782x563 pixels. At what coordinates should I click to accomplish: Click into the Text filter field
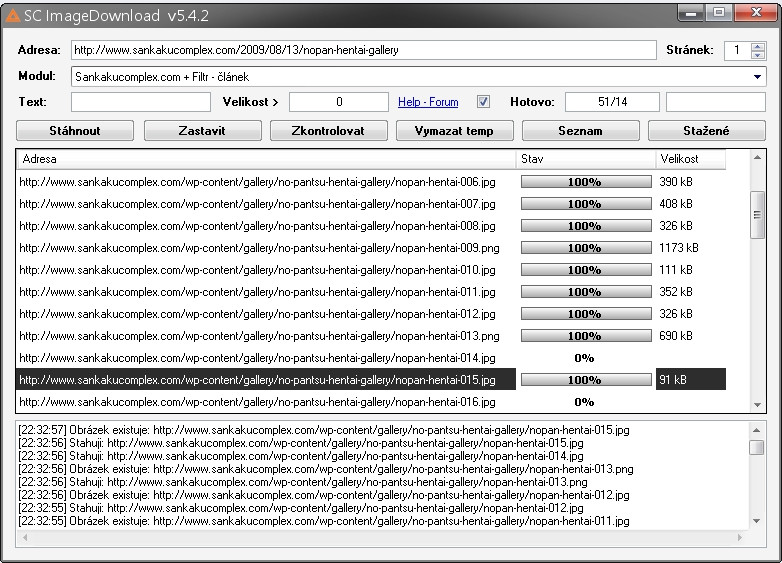141,102
